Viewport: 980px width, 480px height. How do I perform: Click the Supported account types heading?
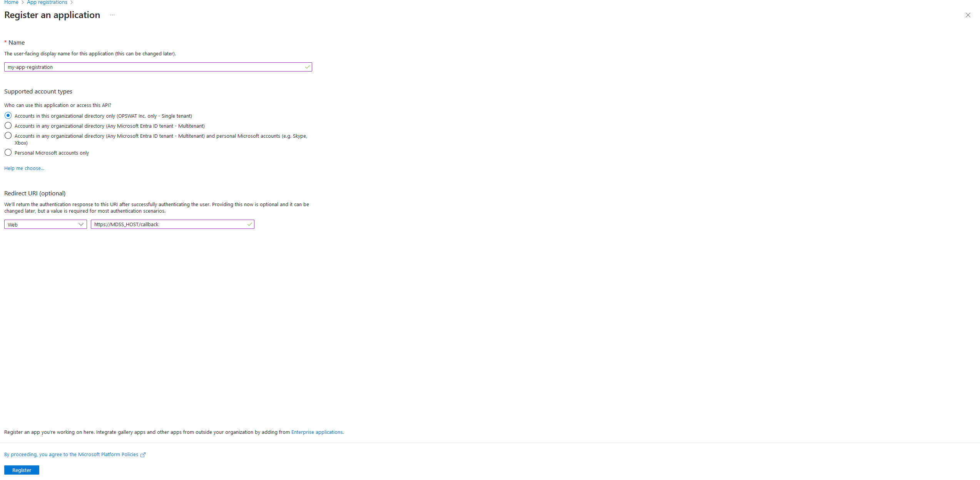(38, 91)
